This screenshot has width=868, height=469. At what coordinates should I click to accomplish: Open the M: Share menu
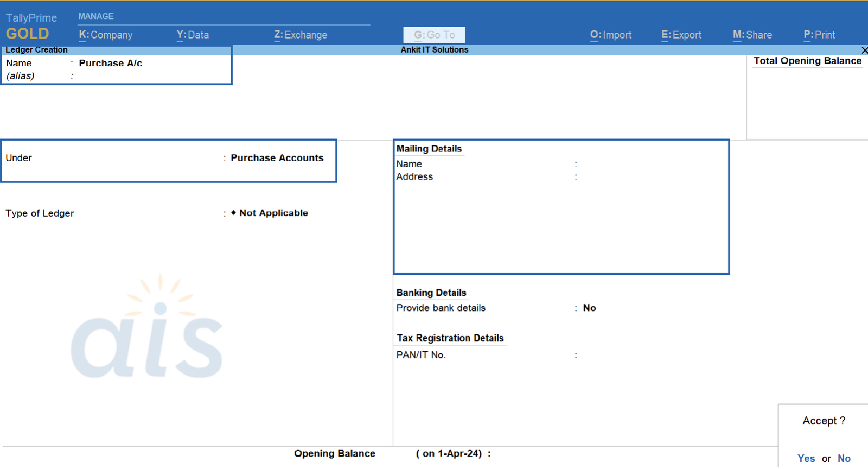point(752,35)
